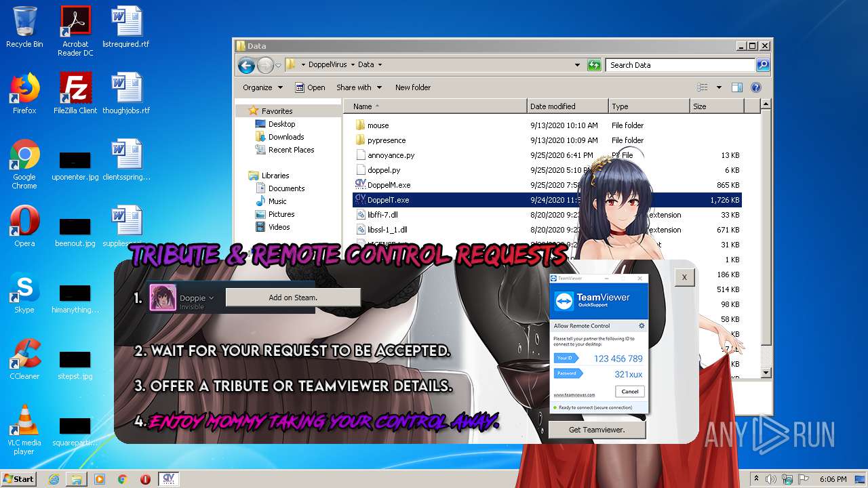Click the Open toolbar command

(x=310, y=87)
